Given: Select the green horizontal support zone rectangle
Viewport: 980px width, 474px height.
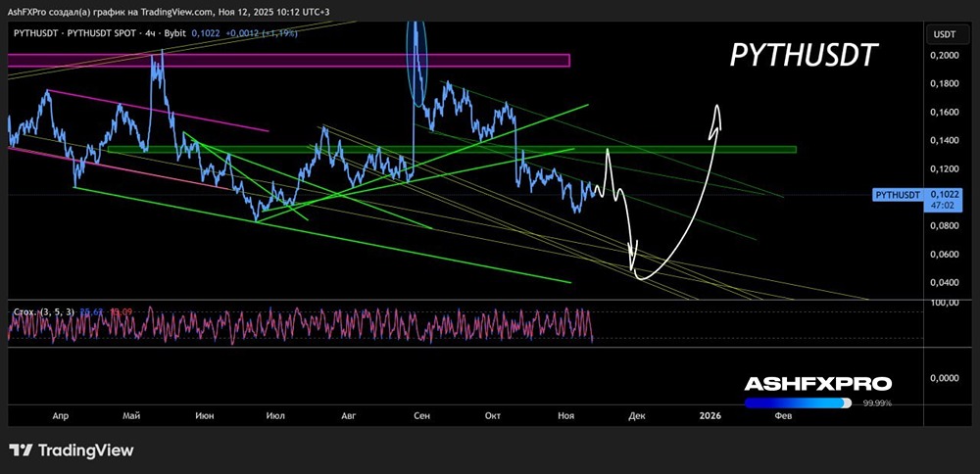Looking at the screenshot, I should (x=451, y=150).
